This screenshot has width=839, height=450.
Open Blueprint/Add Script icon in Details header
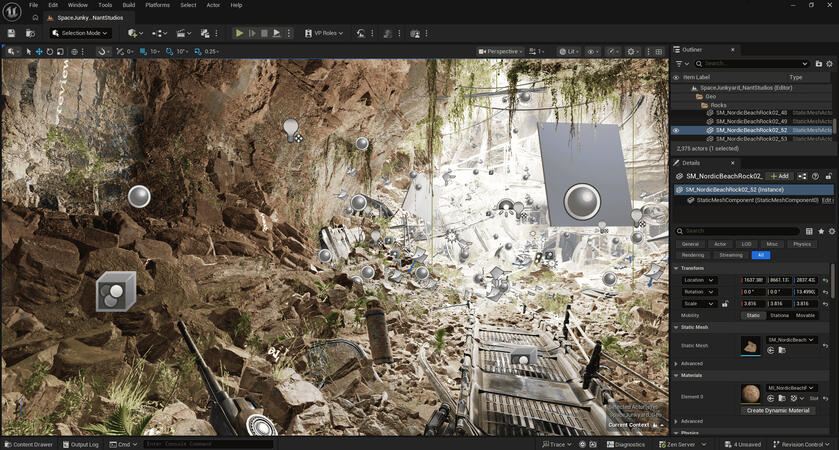[x=802, y=176]
